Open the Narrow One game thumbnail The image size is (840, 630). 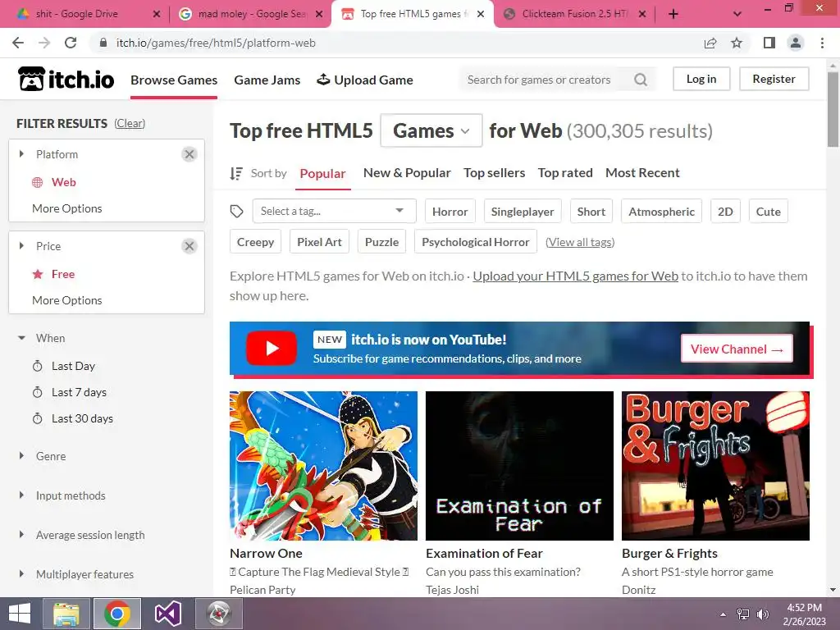(x=323, y=466)
